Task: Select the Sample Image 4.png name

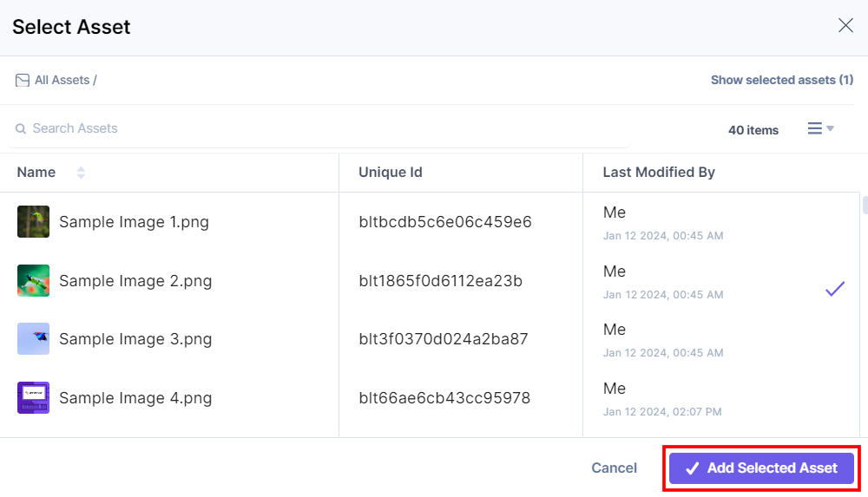Action: coord(135,398)
